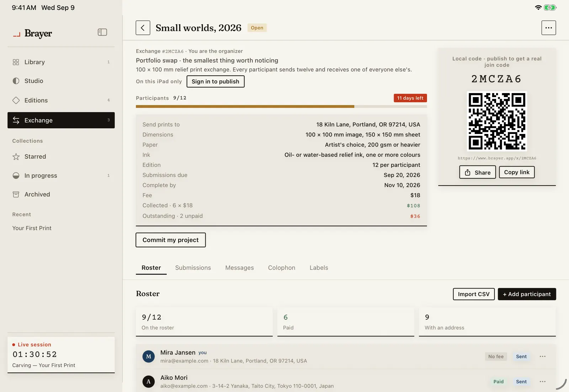Open Studio from the sidebar
569x392 pixels.
point(61,81)
